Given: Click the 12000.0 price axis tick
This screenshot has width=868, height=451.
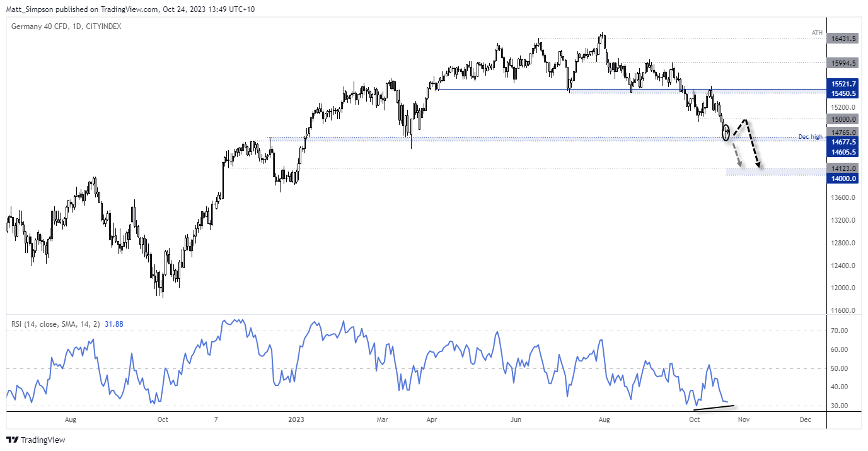Looking at the screenshot, I should 844,288.
